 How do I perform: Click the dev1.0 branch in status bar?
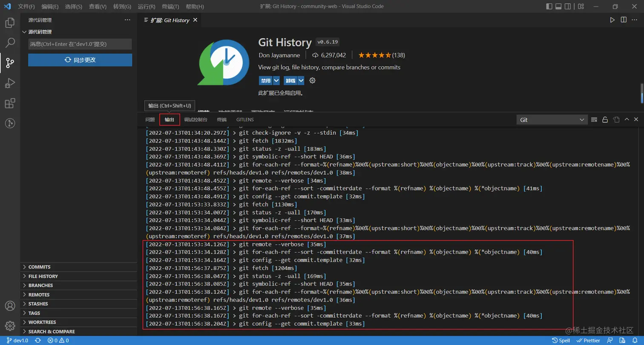tap(17, 341)
